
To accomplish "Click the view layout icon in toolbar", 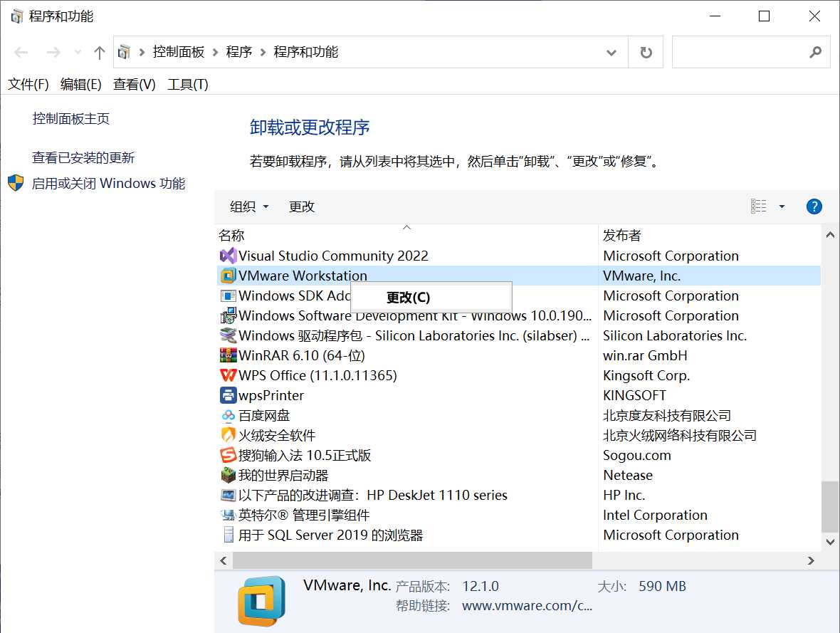I will point(758,206).
